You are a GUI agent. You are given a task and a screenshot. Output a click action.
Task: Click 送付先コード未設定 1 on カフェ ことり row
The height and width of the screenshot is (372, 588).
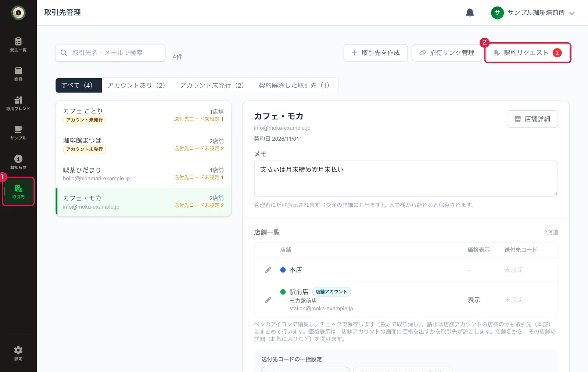click(x=199, y=119)
